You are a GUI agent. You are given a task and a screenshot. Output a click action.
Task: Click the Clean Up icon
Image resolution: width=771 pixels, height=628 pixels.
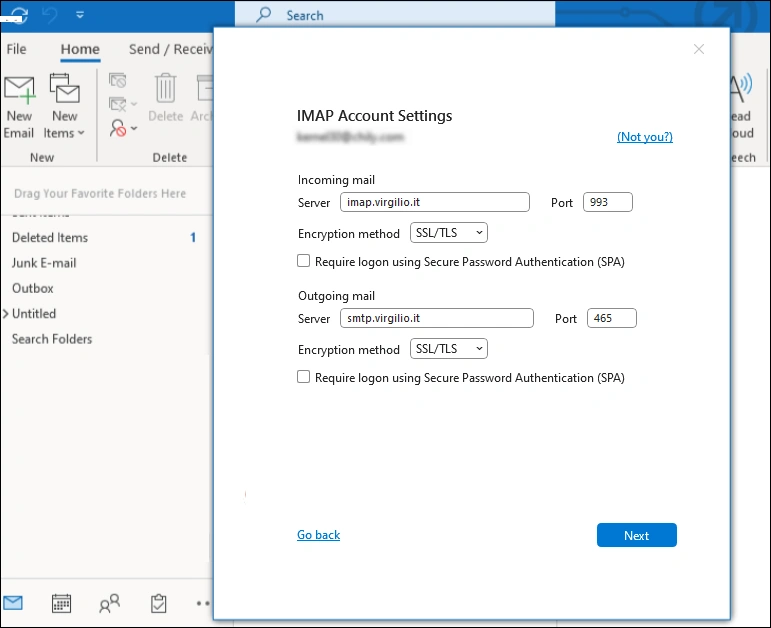(x=118, y=104)
